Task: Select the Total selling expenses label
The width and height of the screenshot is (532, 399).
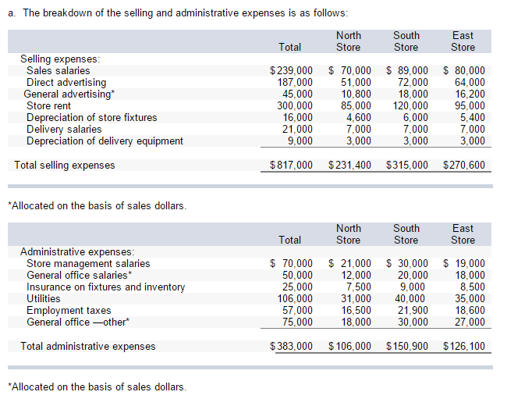Action: point(65,166)
